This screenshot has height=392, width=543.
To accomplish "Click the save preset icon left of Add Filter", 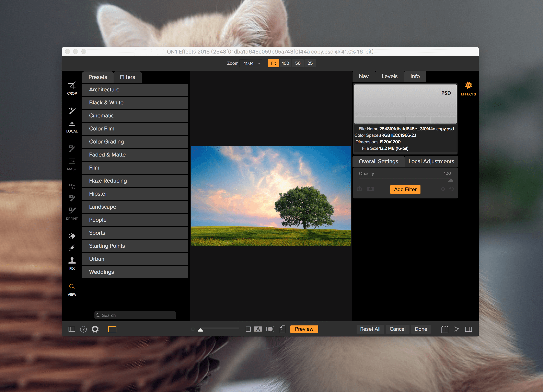I will 359,189.
